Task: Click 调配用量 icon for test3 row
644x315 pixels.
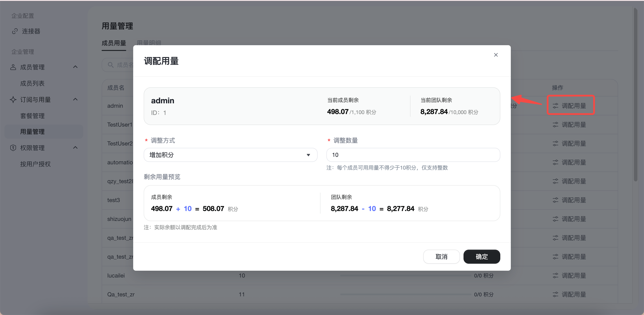Action: tap(555, 200)
